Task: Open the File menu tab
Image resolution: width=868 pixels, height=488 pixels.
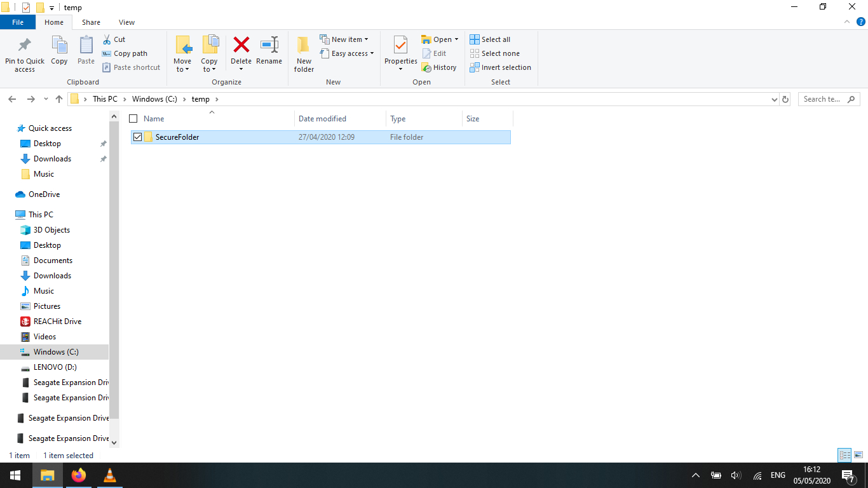Action: pyautogui.click(x=18, y=22)
